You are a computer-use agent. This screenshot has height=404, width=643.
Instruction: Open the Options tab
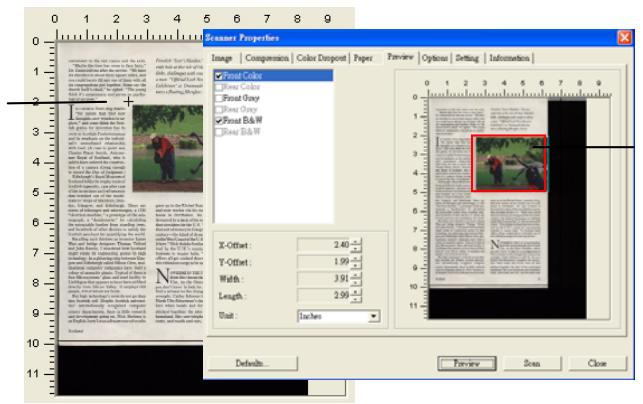point(434,58)
